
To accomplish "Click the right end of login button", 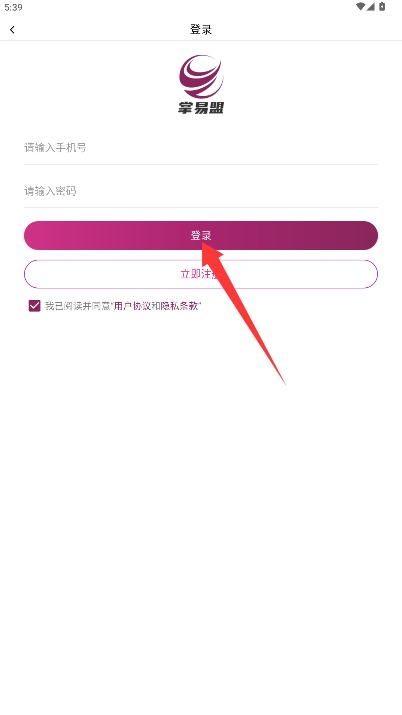I will [x=365, y=236].
